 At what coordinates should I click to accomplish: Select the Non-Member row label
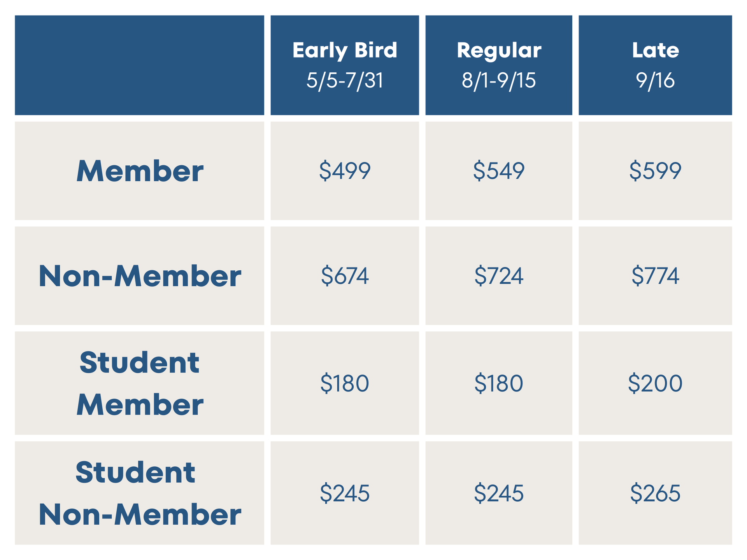(140, 276)
